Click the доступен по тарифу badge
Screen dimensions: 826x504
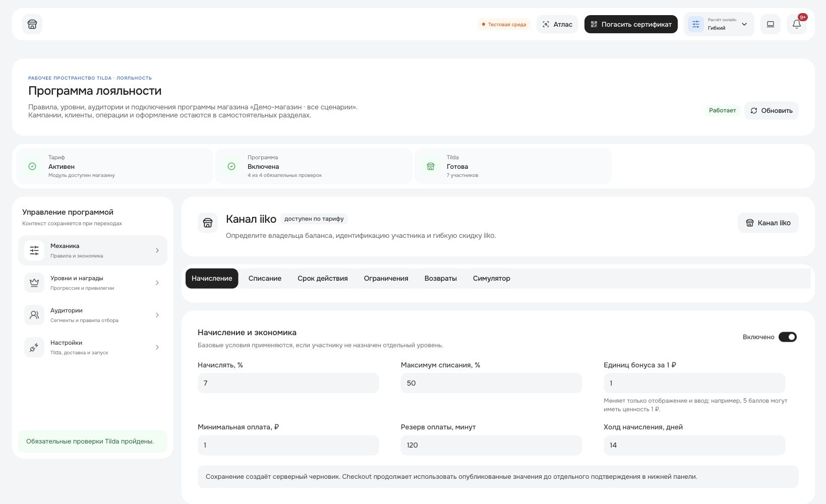click(x=314, y=219)
